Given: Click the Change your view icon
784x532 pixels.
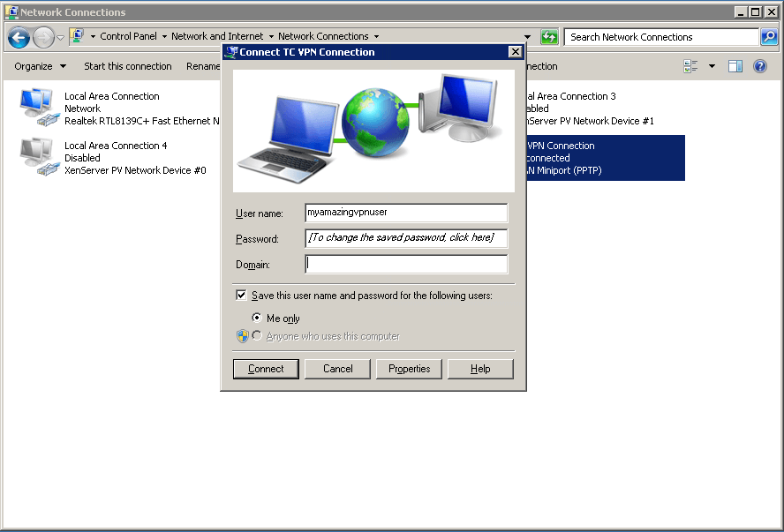Looking at the screenshot, I should [690, 66].
